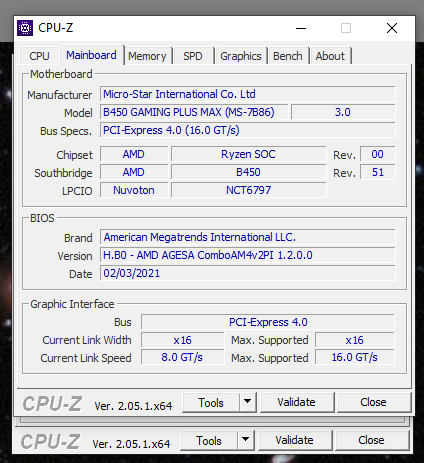Click the BIOS Version H.B0 AGESA field
The height and width of the screenshot is (463, 424).
click(247, 255)
